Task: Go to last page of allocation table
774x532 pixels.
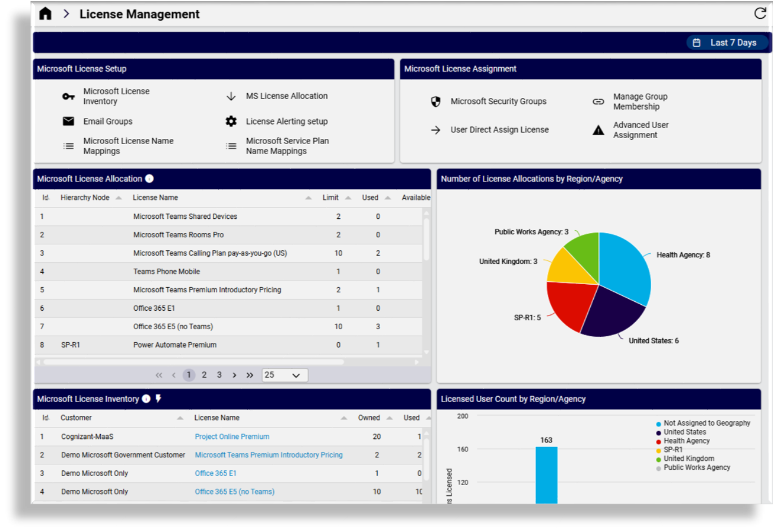Action: click(x=250, y=375)
